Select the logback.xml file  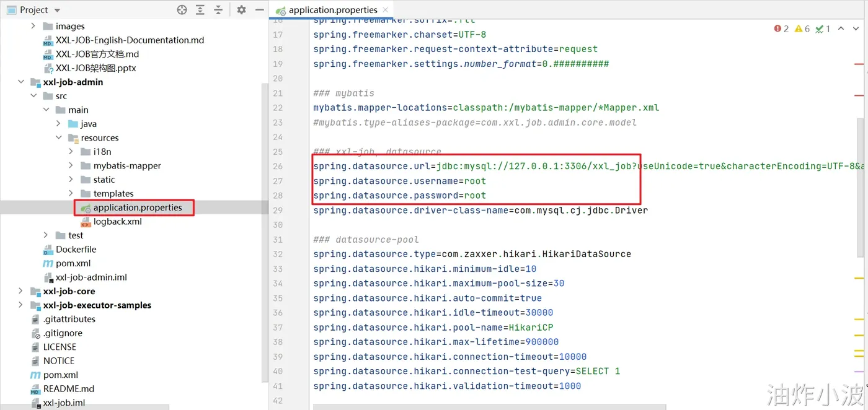click(x=117, y=221)
